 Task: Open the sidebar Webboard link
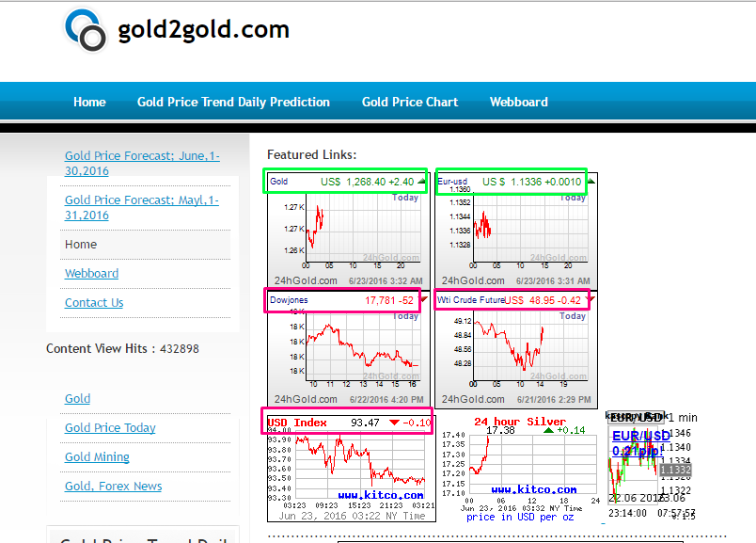point(91,273)
